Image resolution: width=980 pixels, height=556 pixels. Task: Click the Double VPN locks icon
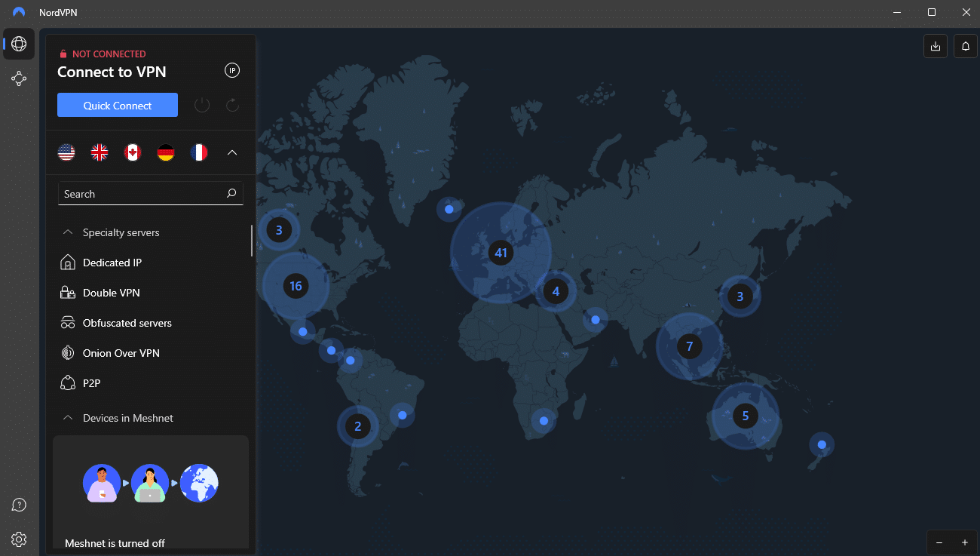(68, 293)
